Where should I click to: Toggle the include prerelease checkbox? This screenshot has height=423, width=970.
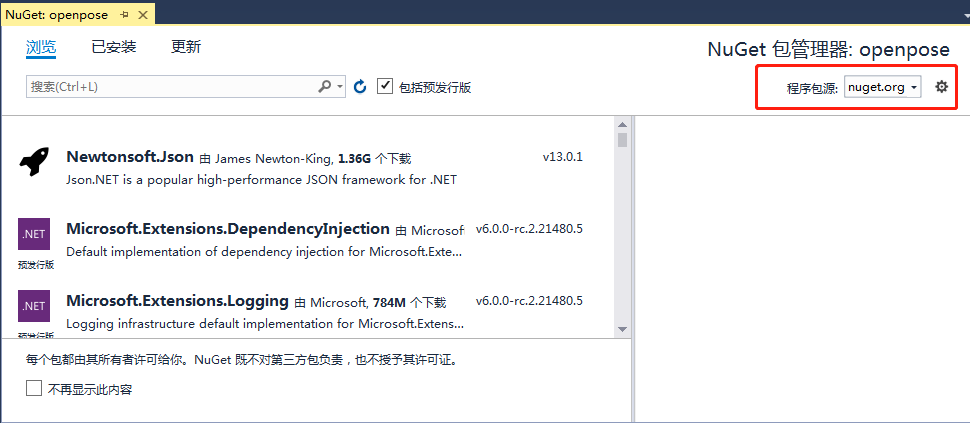point(385,87)
